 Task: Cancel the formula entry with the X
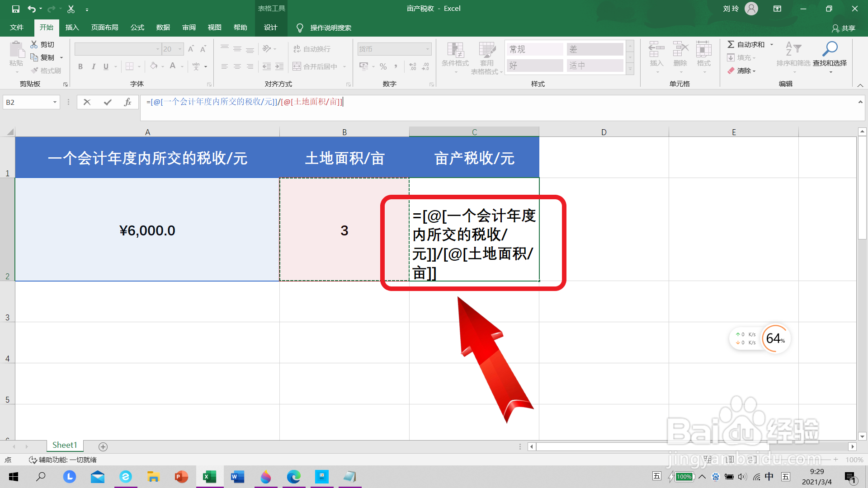tap(87, 102)
